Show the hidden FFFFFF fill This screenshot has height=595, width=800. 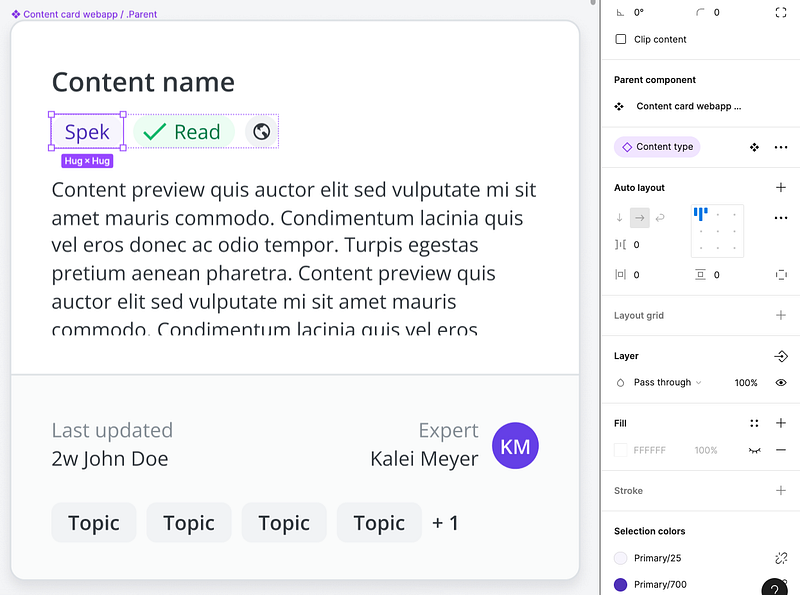(754, 450)
